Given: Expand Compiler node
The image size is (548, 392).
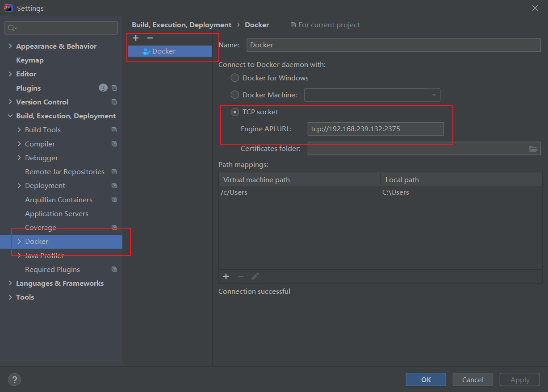Looking at the screenshot, I should pos(19,144).
